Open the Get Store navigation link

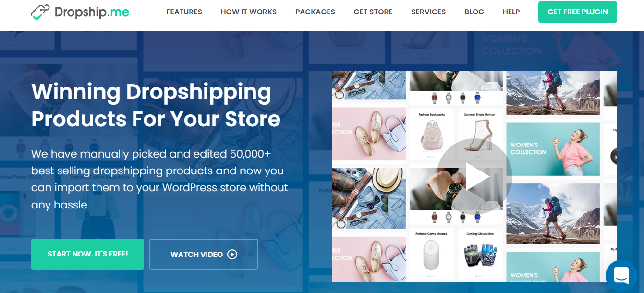tap(373, 12)
